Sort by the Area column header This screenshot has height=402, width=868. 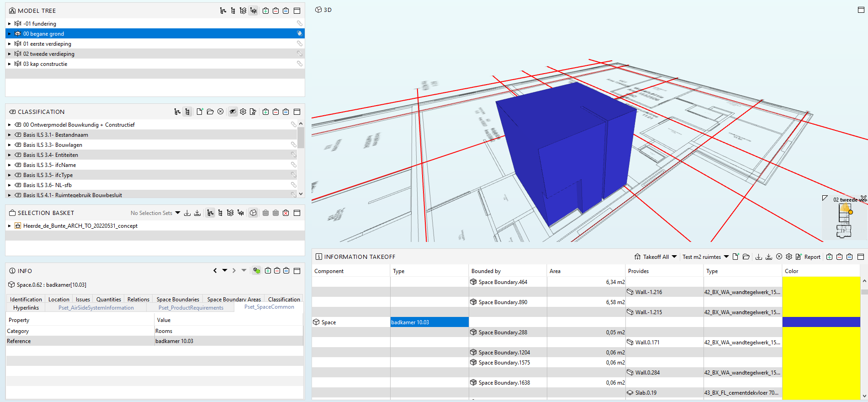click(x=586, y=271)
